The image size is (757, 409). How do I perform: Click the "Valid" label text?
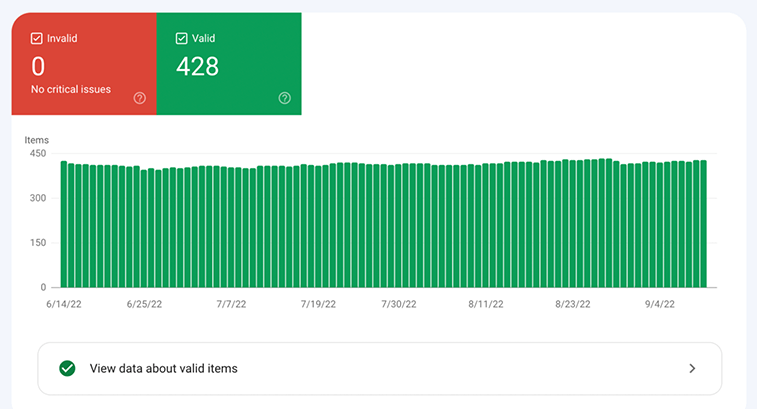click(x=204, y=39)
